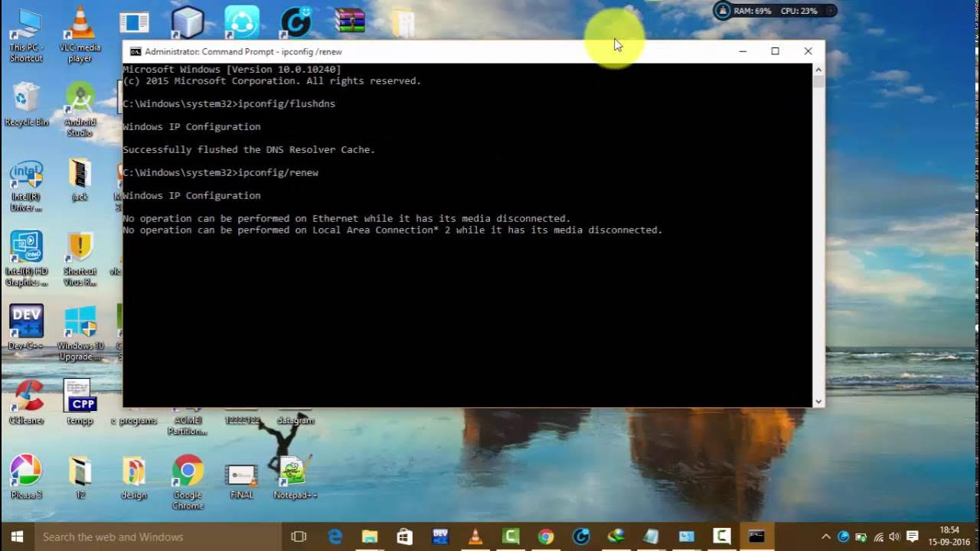
Task: Open the Wi-Fi network tray icon
Action: (x=877, y=536)
